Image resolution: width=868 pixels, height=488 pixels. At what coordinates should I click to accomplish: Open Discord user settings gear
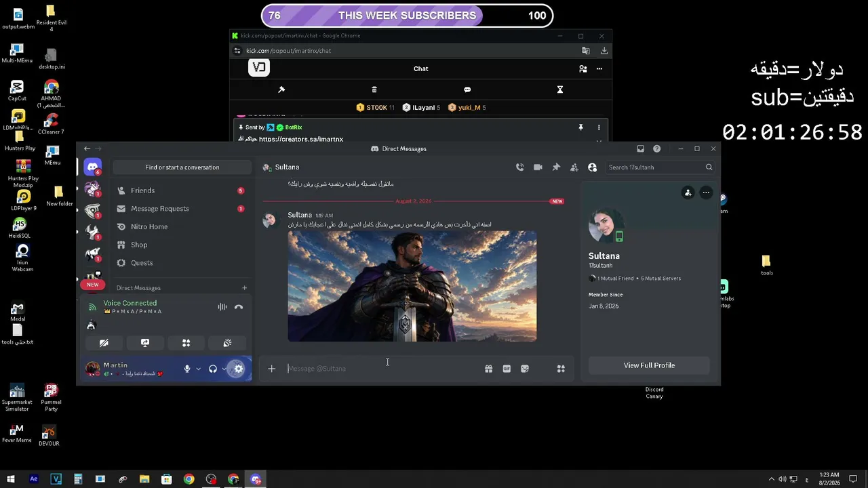click(x=238, y=369)
